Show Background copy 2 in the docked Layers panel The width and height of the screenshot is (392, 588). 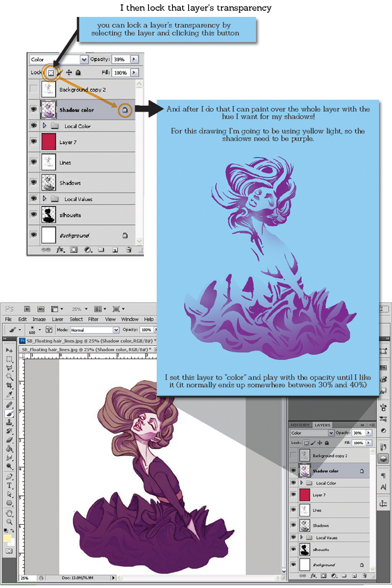click(x=294, y=456)
